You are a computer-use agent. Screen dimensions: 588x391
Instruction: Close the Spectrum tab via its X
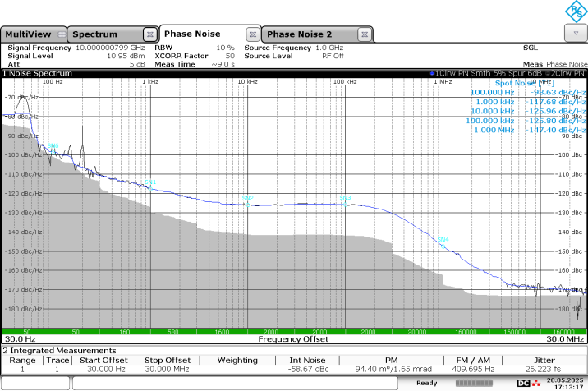point(149,34)
